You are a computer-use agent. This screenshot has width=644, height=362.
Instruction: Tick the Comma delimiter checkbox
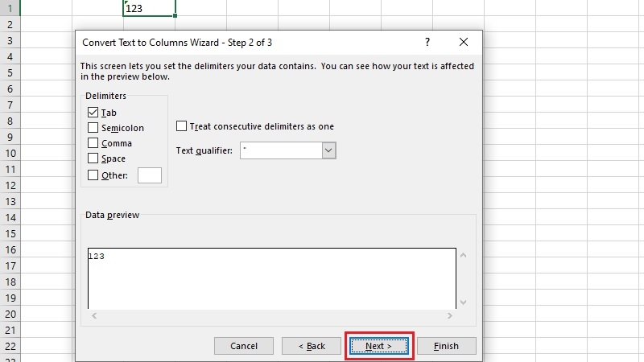point(93,143)
